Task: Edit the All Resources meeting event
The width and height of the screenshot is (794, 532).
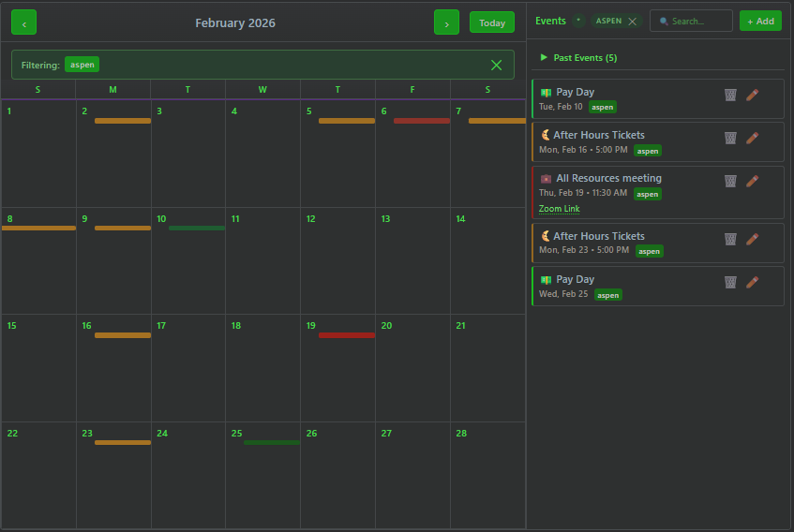Action: pyautogui.click(x=752, y=181)
